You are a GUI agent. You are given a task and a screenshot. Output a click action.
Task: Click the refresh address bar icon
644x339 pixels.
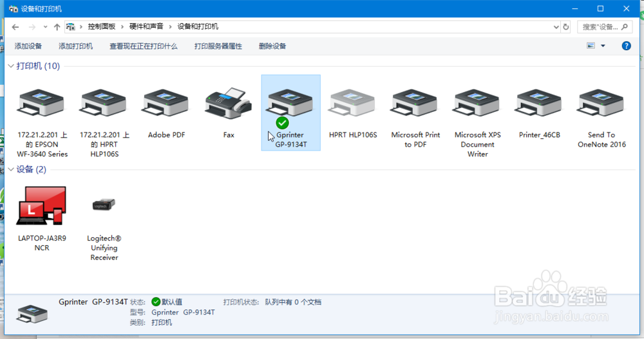pyautogui.click(x=566, y=27)
